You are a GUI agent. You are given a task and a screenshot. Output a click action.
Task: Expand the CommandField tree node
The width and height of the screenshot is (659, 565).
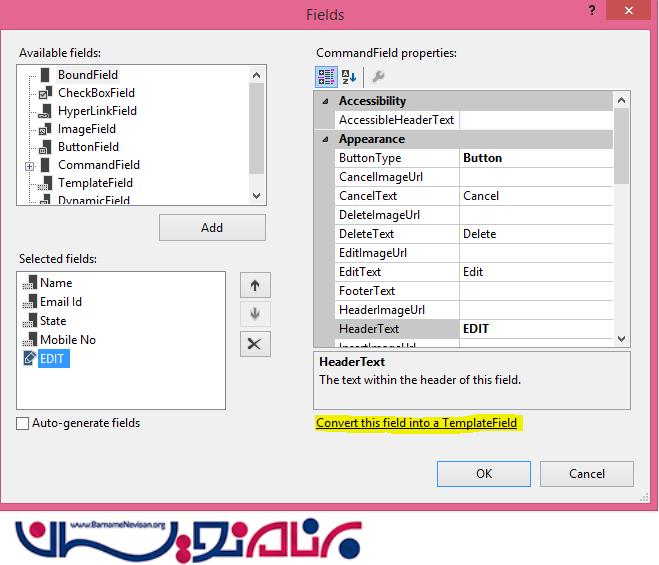[30, 165]
